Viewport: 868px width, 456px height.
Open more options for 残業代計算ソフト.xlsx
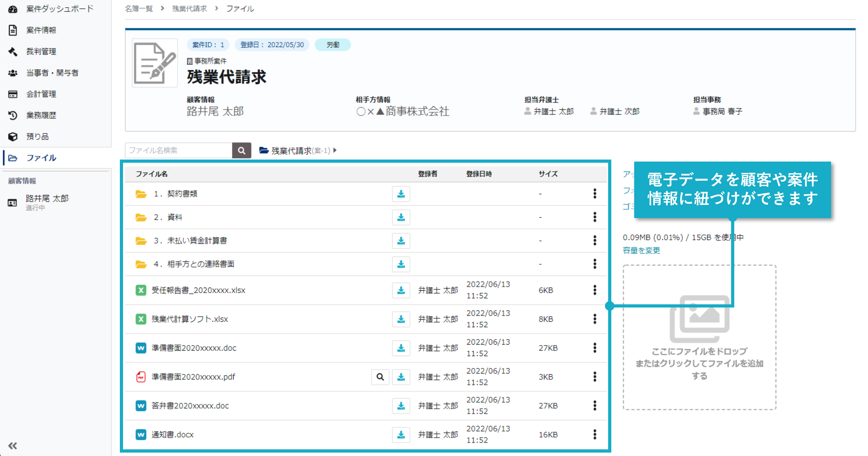[595, 319]
